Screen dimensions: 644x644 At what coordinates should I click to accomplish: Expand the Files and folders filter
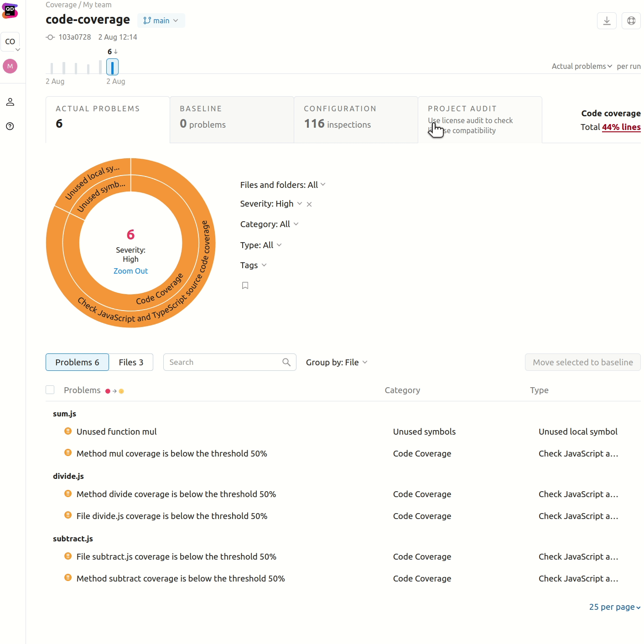pyautogui.click(x=283, y=185)
